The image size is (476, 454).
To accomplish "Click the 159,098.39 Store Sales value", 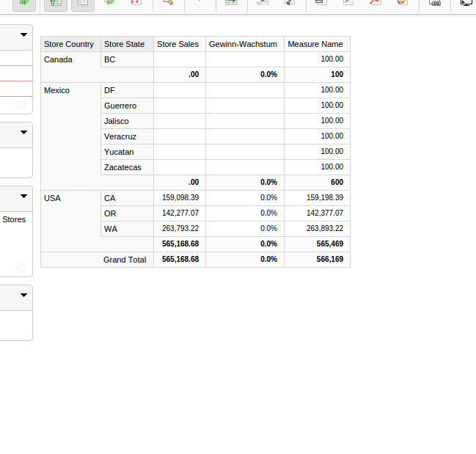I will 180,197.
